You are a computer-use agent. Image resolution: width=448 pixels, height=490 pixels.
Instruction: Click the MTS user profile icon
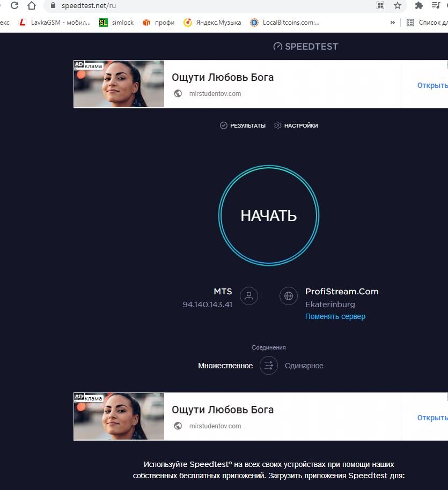(249, 296)
